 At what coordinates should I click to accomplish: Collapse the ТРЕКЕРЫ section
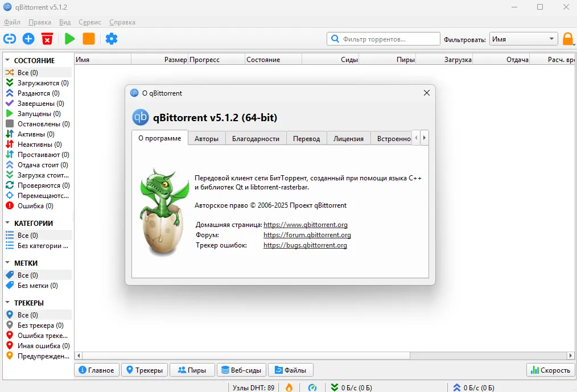point(8,303)
